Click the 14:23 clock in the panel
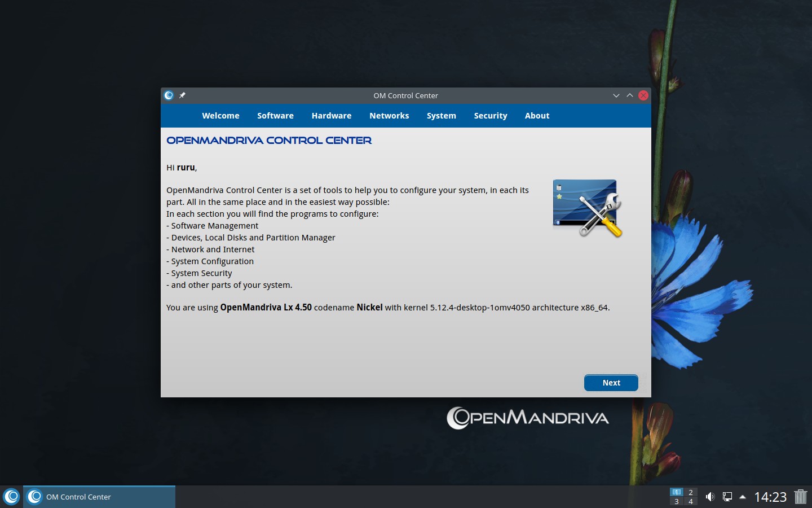812x508 pixels. point(770,497)
